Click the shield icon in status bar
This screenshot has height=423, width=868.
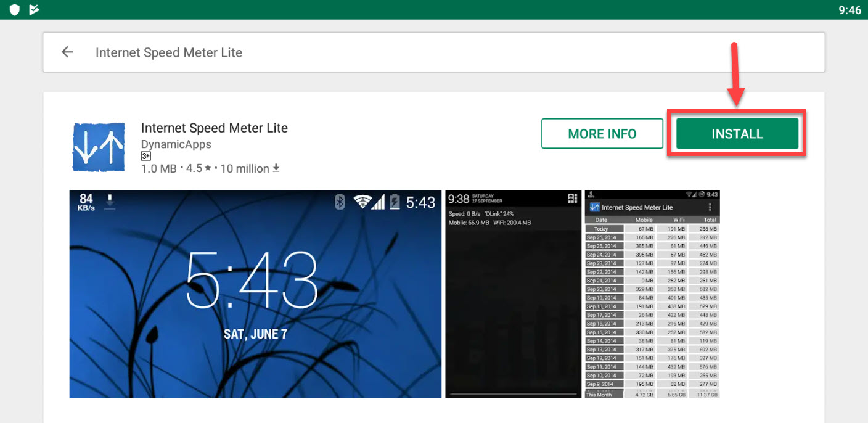click(15, 9)
